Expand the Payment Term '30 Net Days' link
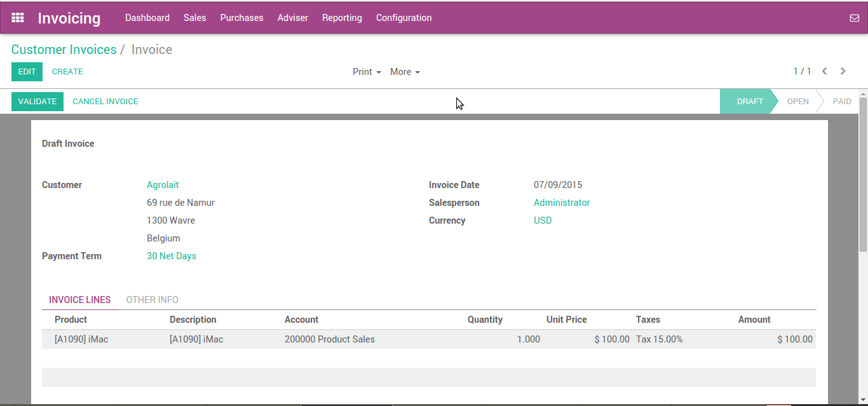The height and width of the screenshot is (406, 868). pos(172,255)
